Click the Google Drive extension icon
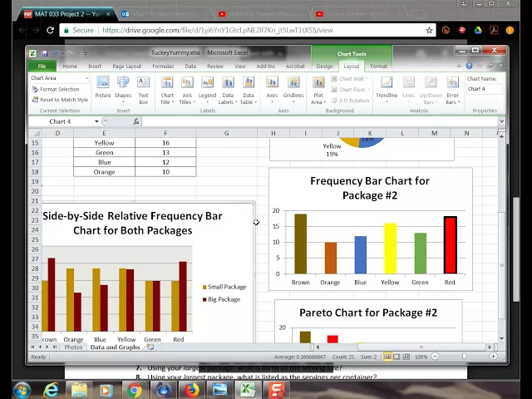Viewport: 532px width, 399px height. pyautogui.click(x=478, y=30)
